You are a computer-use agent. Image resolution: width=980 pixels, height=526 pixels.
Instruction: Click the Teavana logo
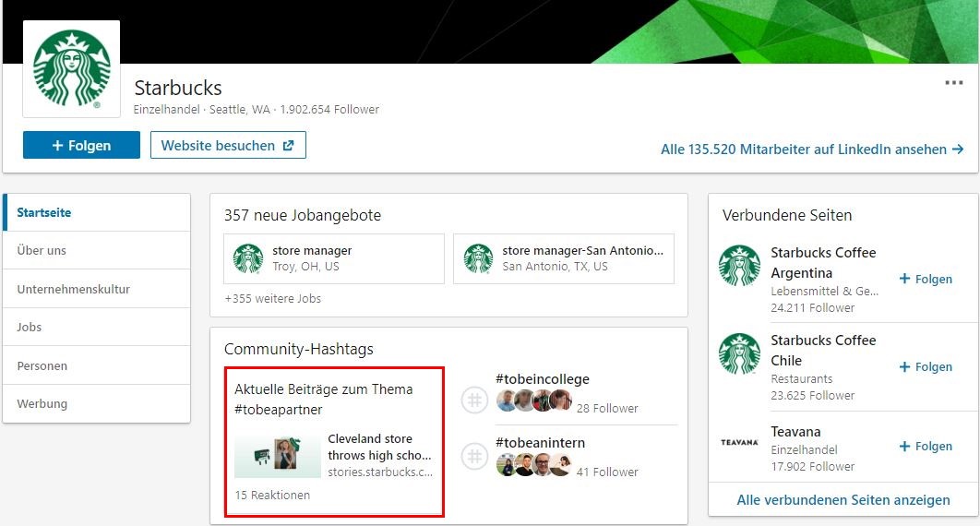(x=739, y=442)
